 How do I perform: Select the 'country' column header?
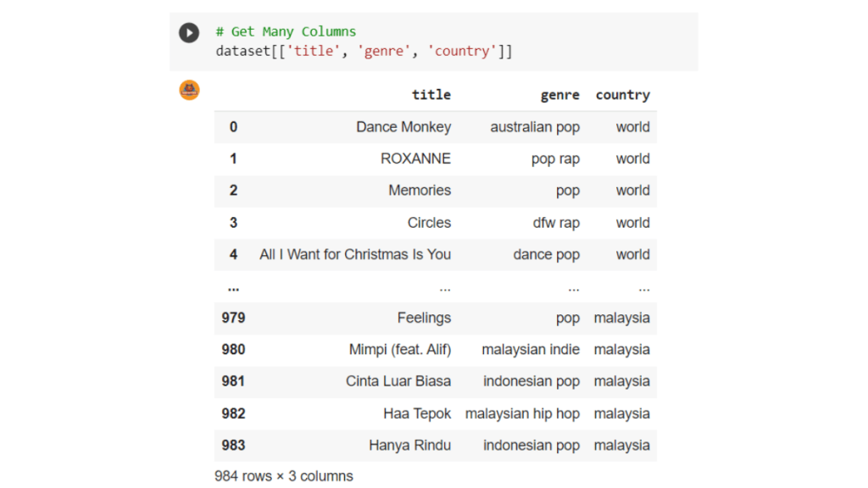click(x=622, y=95)
